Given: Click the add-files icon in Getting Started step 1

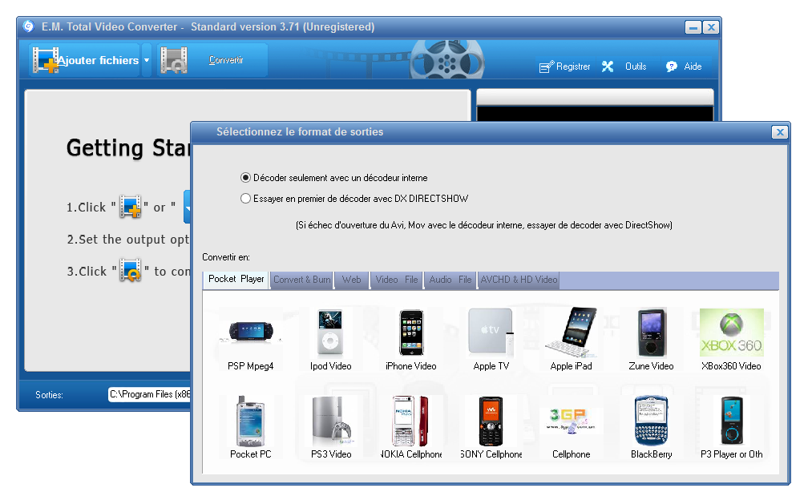Looking at the screenshot, I should 131,207.
